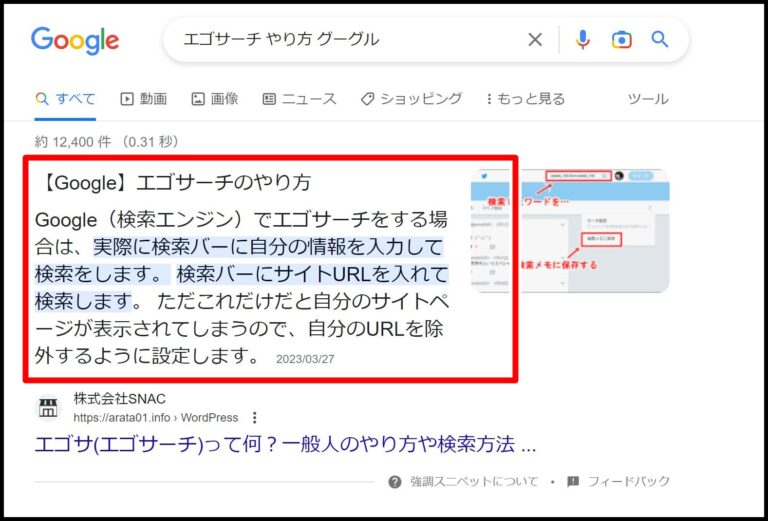The image size is (768, 521).
Task: Click the feedback speech bubble icon
Action: click(x=573, y=482)
